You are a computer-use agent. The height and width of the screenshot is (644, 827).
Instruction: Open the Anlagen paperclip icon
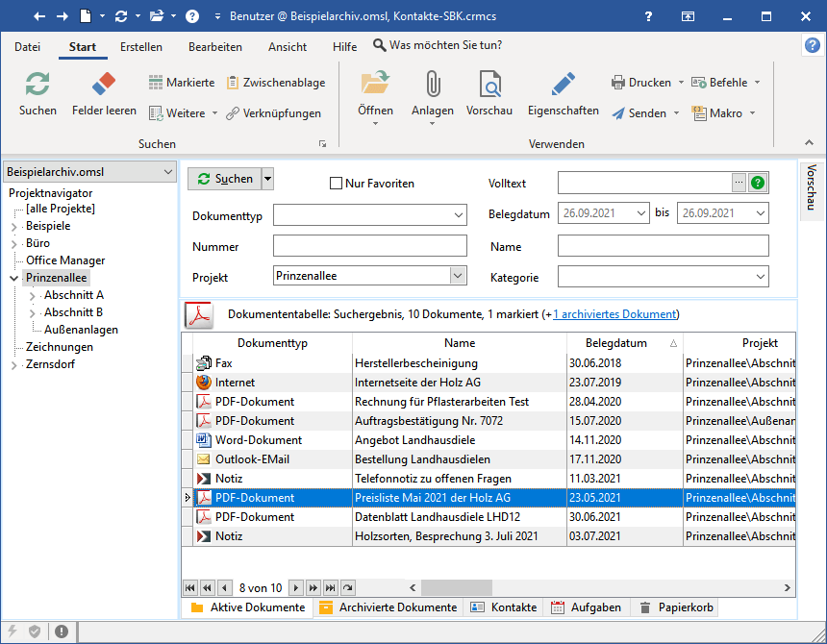(433, 85)
